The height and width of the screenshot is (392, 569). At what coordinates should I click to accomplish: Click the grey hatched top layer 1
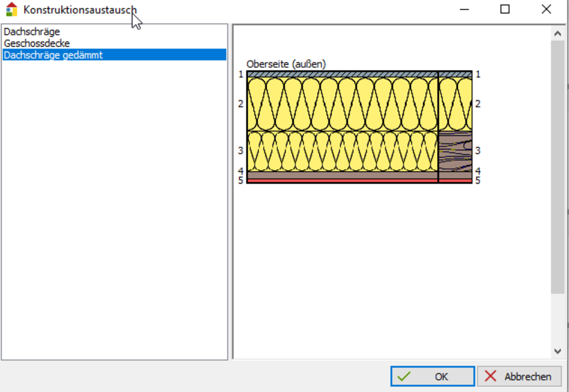(342, 74)
